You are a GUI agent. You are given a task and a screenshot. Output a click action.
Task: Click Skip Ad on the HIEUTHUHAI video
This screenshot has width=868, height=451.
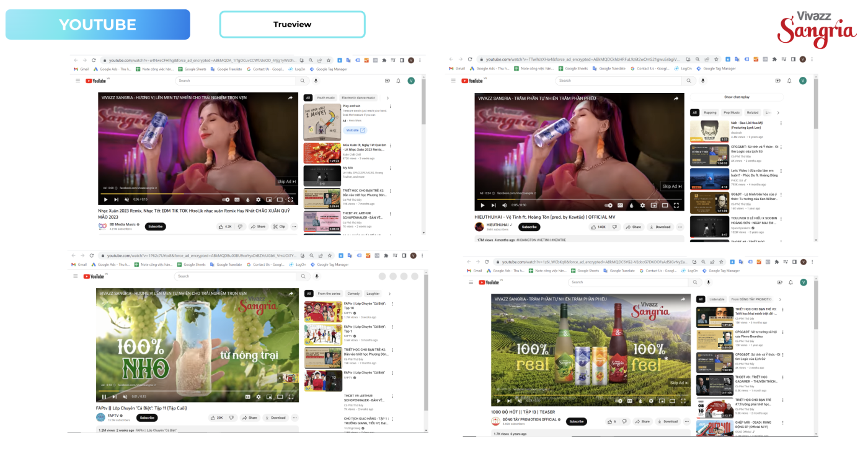tap(670, 186)
